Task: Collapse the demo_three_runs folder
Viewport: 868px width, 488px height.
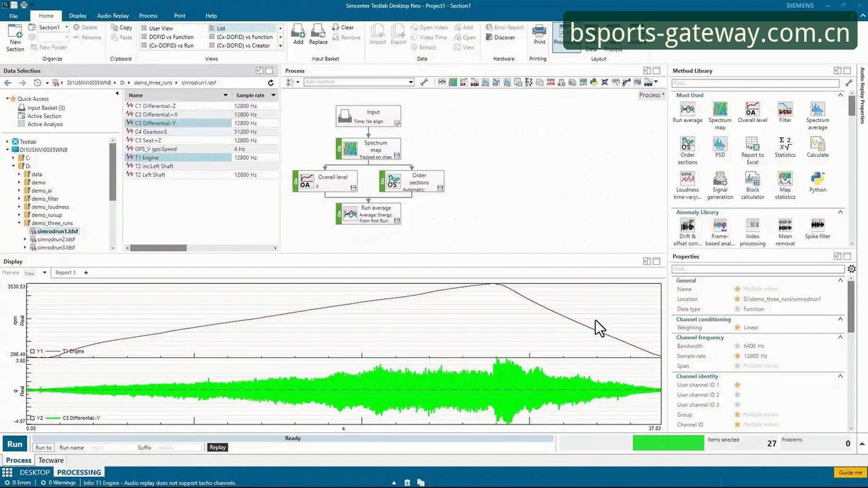Action: coord(20,223)
